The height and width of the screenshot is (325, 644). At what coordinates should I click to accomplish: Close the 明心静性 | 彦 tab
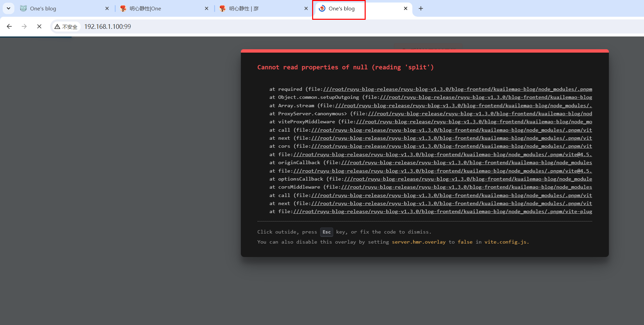point(306,9)
